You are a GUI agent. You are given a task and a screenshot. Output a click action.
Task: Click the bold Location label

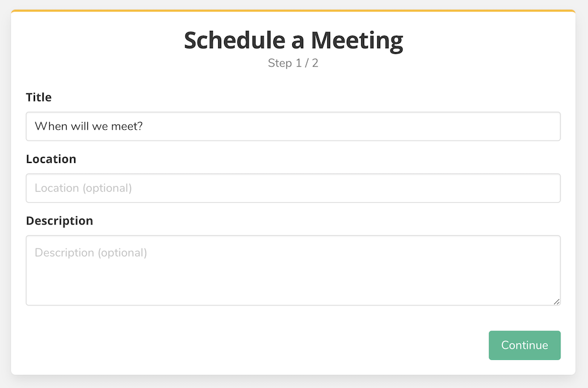pos(51,159)
